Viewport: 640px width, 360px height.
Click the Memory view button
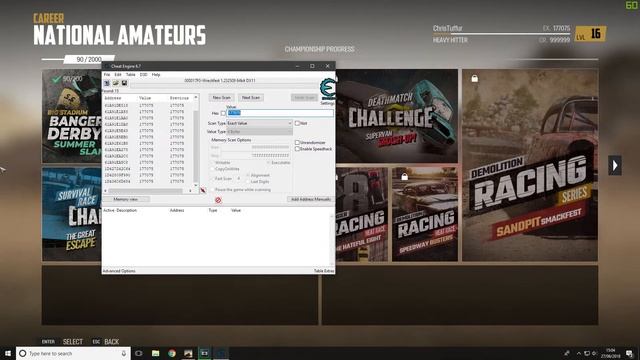tap(126, 199)
